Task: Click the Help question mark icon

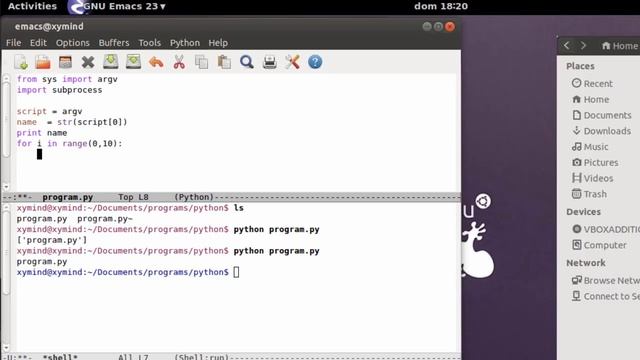Action: coord(315,62)
